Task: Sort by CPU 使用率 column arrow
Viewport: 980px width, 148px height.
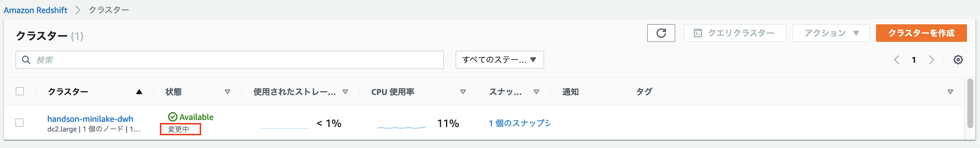Action: [463, 92]
